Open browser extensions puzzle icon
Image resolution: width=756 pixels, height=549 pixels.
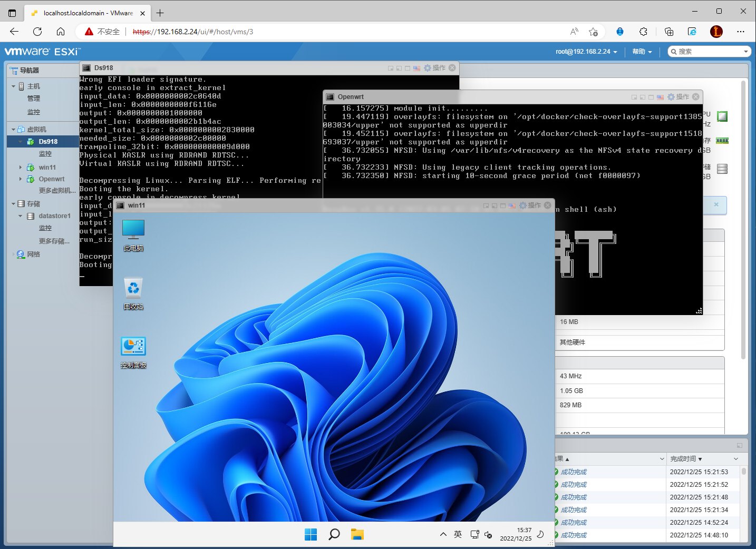[643, 32]
